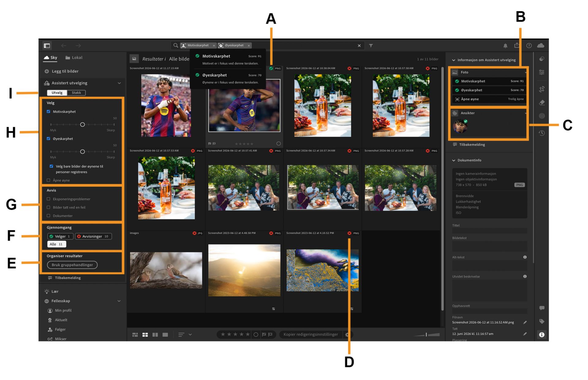This screenshot has width=588, height=380.
Task: Open the Versions history clock icon
Action: [x=542, y=133]
